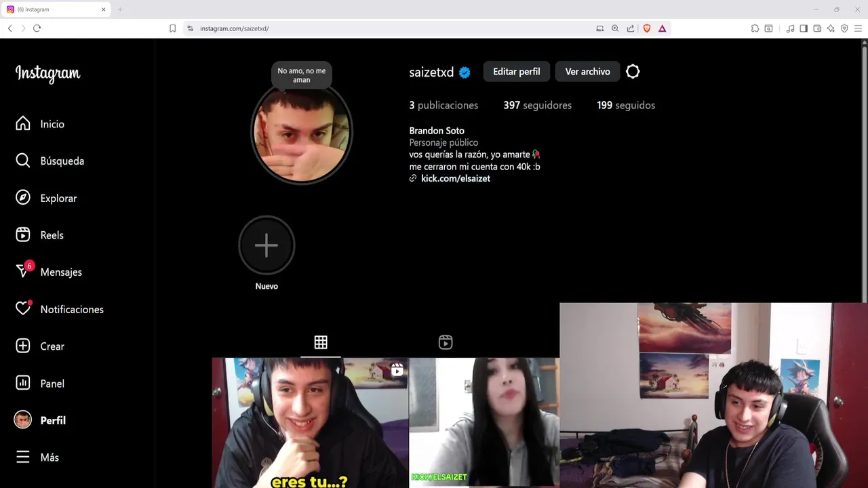Viewport: 868px width, 488px height.
Task: Open Panel chart icon
Action: click(x=23, y=383)
